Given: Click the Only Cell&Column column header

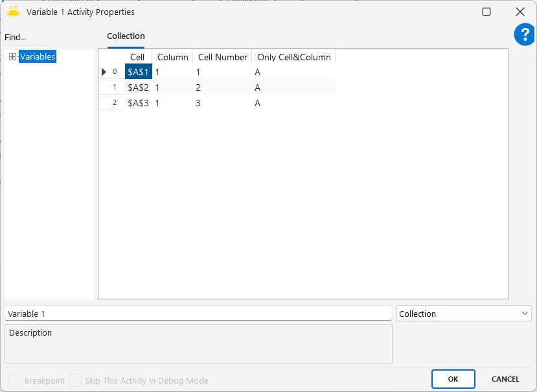Looking at the screenshot, I should tap(293, 57).
